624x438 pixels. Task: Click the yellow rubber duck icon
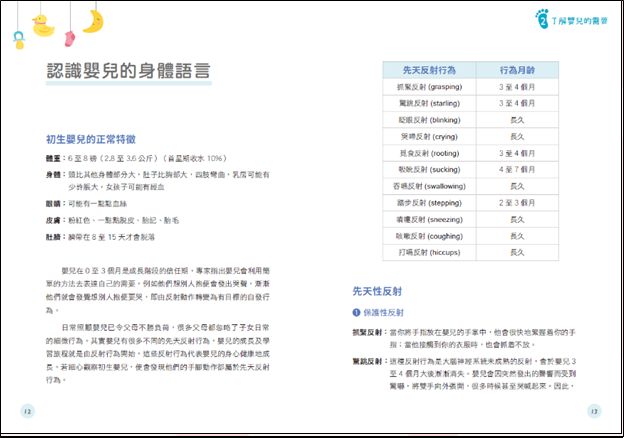pyautogui.click(x=43, y=25)
